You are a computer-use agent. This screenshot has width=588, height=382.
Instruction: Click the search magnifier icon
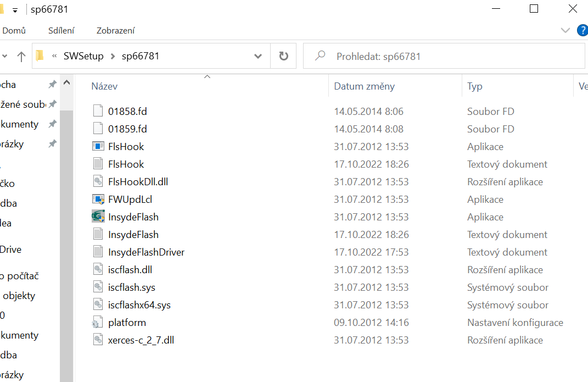click(x=320, y=56)
